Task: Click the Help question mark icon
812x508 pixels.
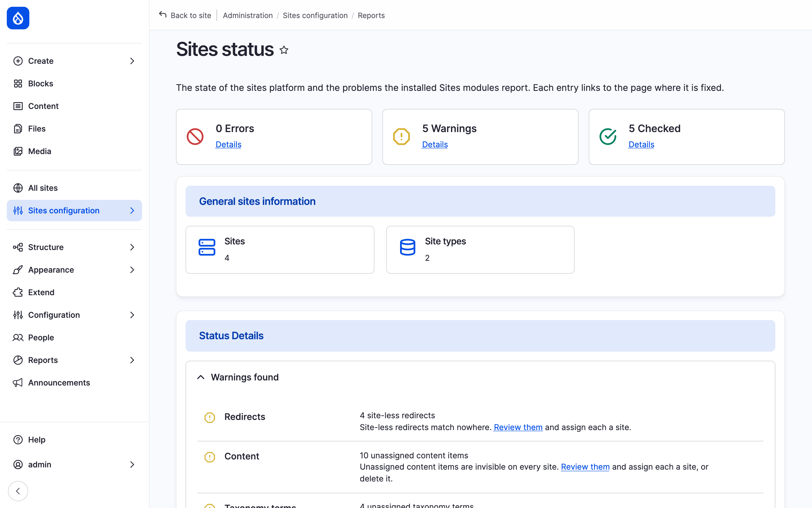Action: point(18,440)
